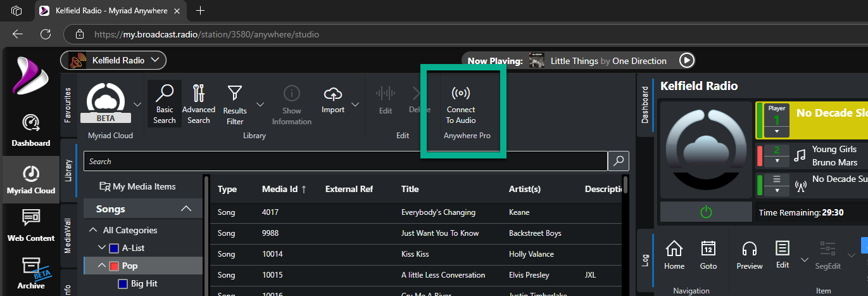868x296 pixels.
Task: Expand the A-List category
Action: coord(102,248)
